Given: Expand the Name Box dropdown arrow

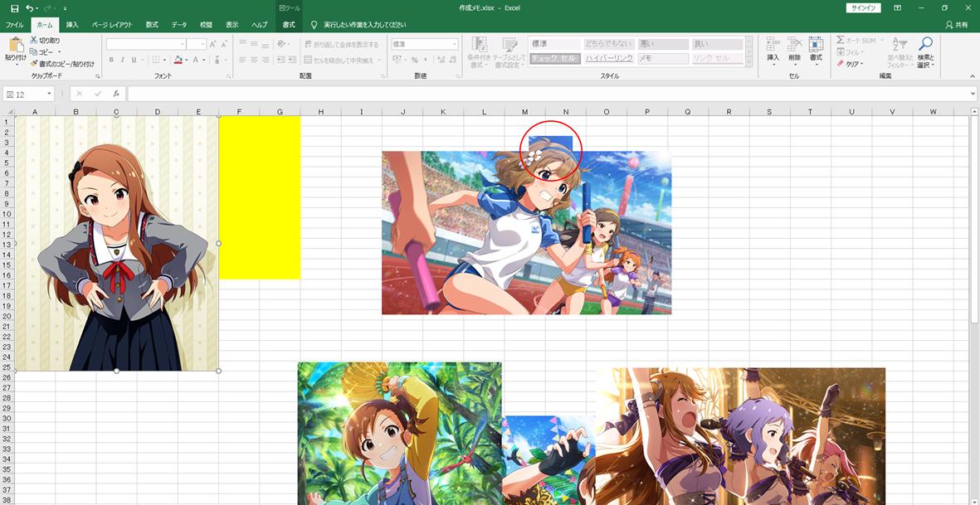Looking at the screenshot, I should 50,95.
